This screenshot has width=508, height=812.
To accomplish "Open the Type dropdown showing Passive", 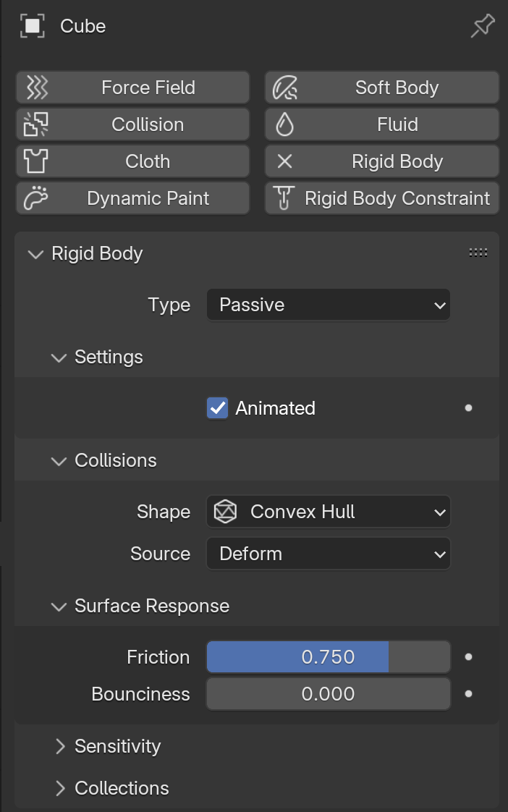I will tap(329, 305).
